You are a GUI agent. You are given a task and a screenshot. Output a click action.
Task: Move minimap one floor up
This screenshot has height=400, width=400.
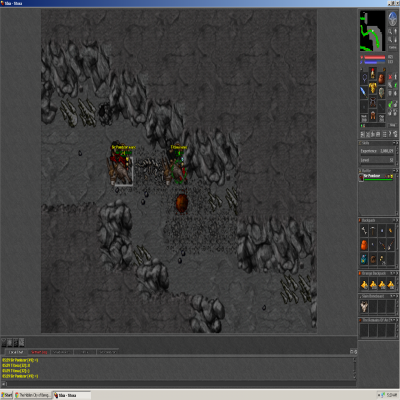pyautogui.click(x=395, y=32)
